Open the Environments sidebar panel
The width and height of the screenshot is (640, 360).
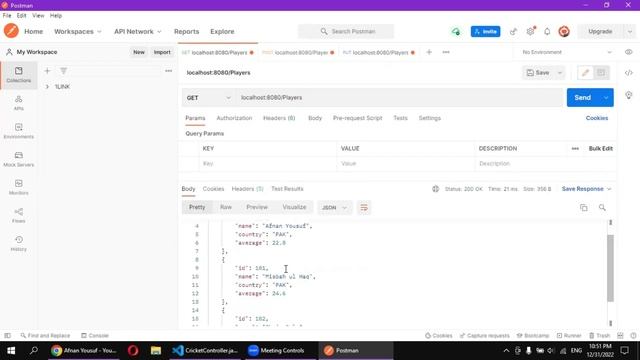click(19, 131)
